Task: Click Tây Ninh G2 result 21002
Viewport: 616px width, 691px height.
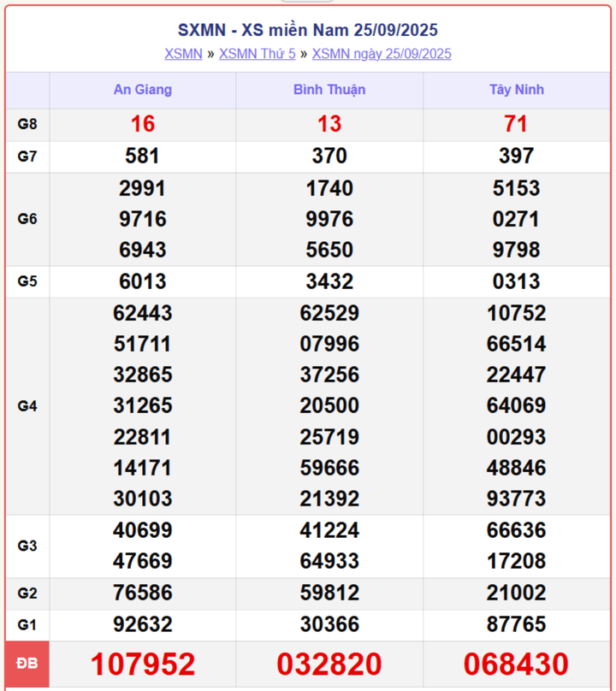Action: point(516,593)
